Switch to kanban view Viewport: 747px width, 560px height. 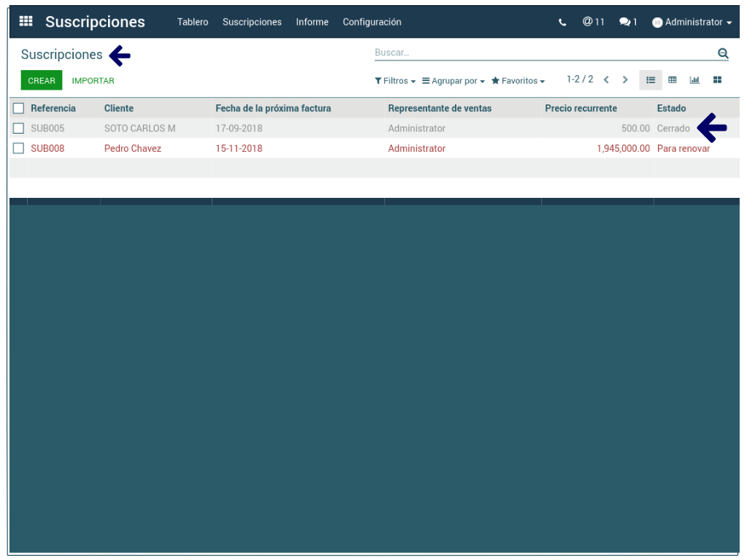(x=717, y=80)
